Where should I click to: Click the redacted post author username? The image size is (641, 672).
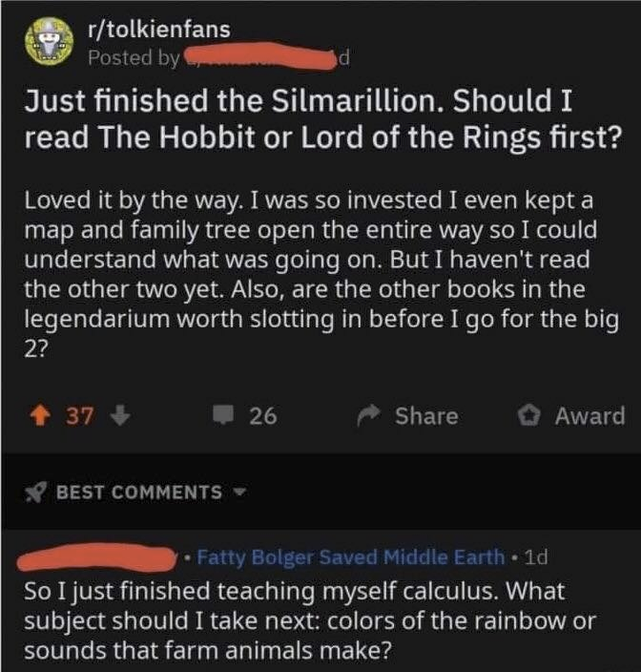pos(255,56)
